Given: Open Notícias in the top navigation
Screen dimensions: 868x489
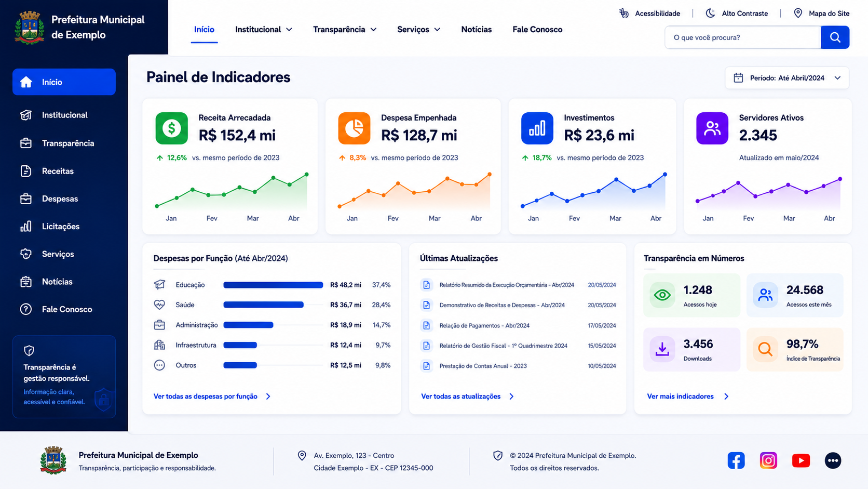Looking at the screenshot, I should coord(477,30).
